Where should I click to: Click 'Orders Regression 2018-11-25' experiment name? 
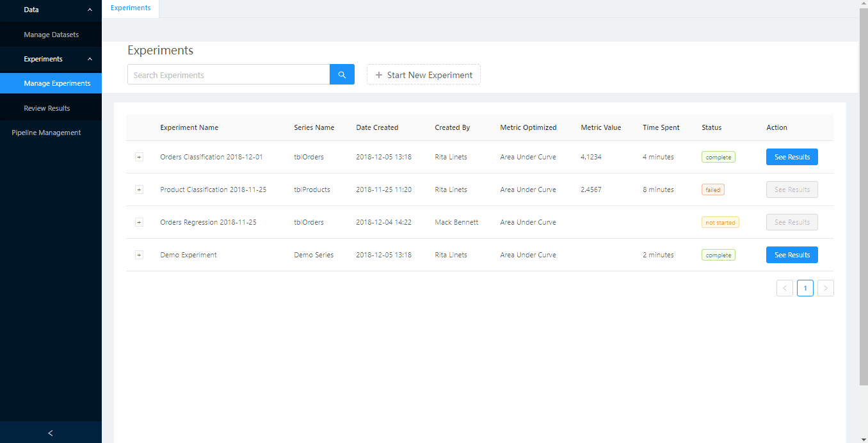[x=208, y=222]
